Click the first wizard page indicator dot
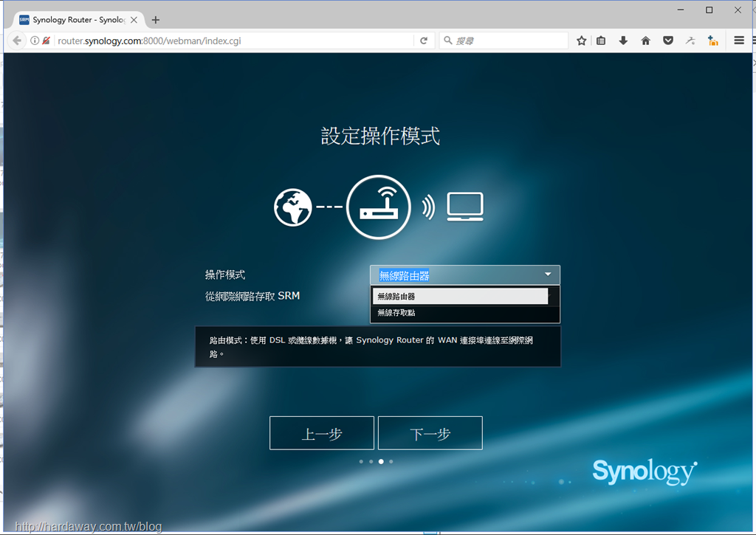Image resolution: width=756 pixels, height=535 pixels. (361, 462)
